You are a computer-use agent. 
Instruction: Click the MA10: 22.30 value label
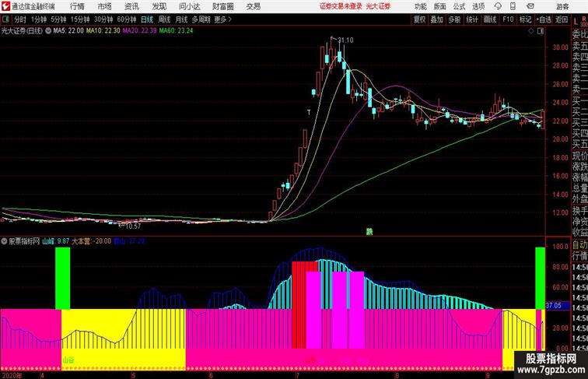tap(103, 31)
